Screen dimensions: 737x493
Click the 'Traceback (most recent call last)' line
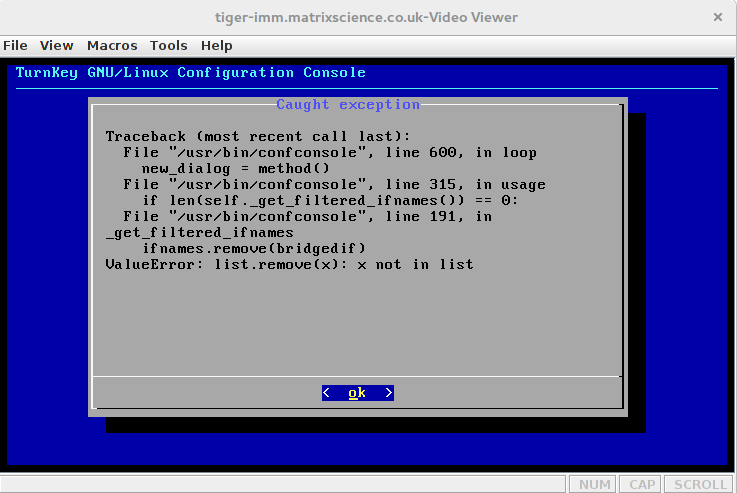258,136
